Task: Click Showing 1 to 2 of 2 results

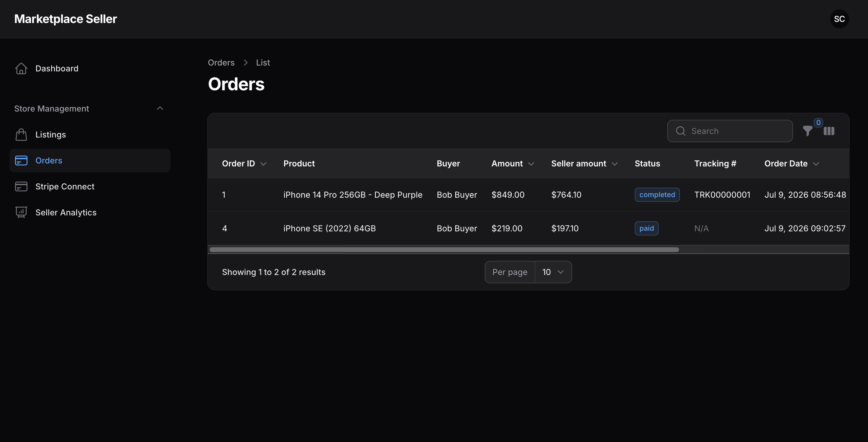Action: point(274,272)
